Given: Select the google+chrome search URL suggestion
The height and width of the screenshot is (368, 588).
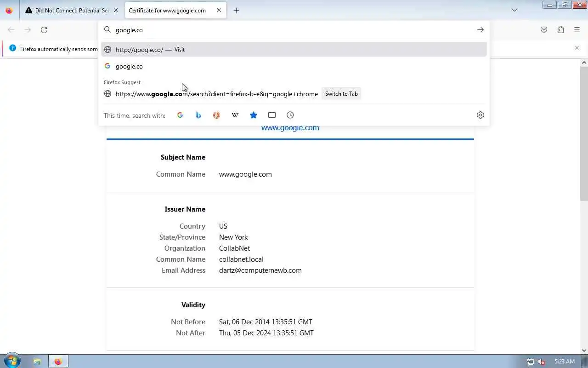Looking at the screenshot, I should point(217,94).
